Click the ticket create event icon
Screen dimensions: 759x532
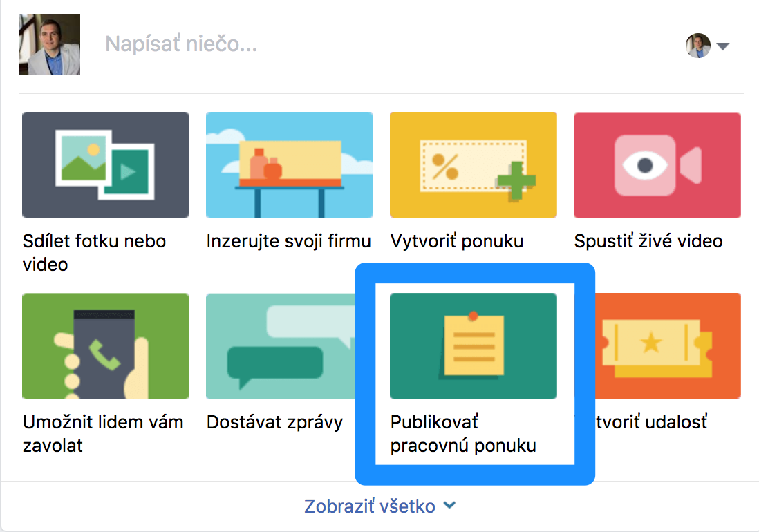click(668, 345)
